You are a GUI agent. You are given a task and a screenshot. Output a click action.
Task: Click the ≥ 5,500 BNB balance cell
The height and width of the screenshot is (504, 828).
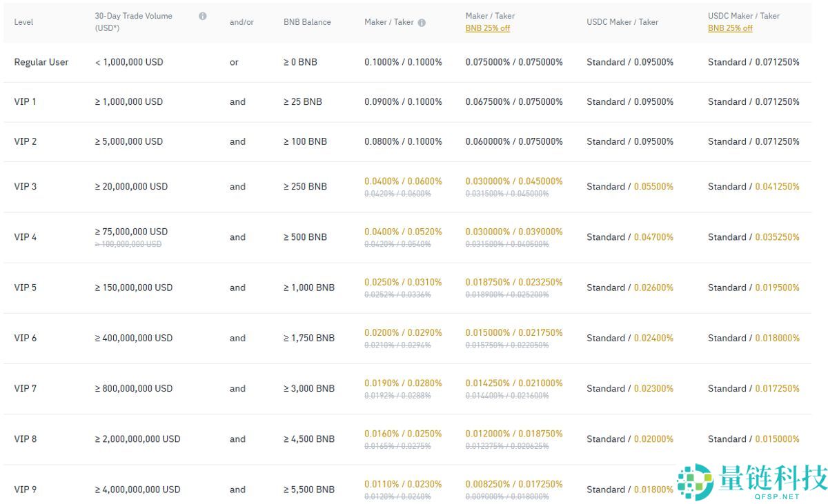click(x=309, y=490)
